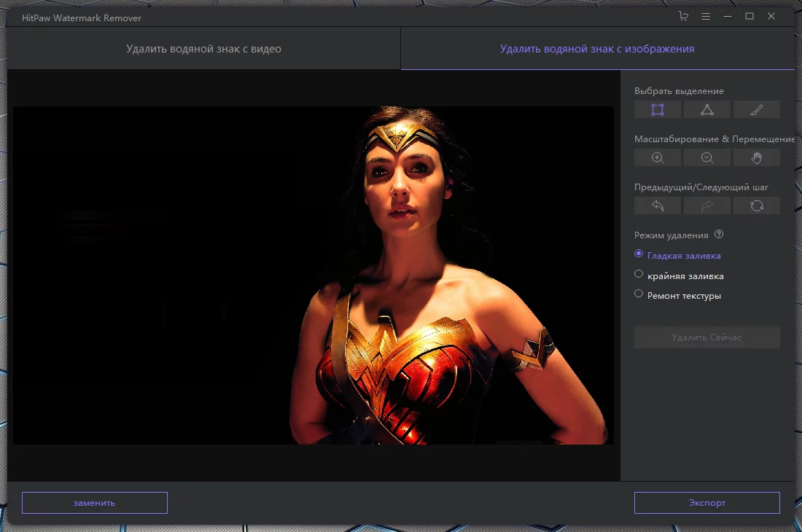Open the shopping cart purchase icon
The height and width of the screenshot is (532, 802).
pyautogui.click(x=683, y=16)
